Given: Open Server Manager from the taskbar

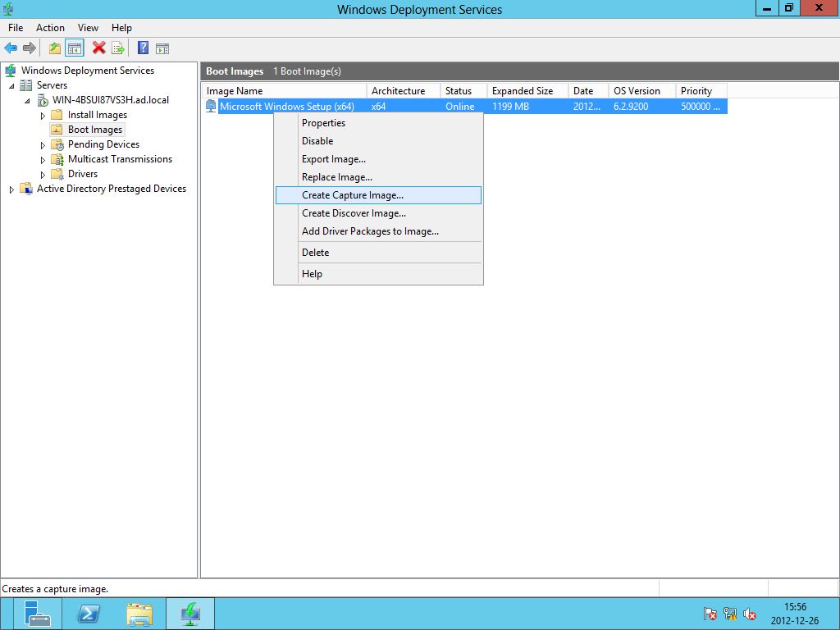Looking at the screenshot, I should click(38, 614).
